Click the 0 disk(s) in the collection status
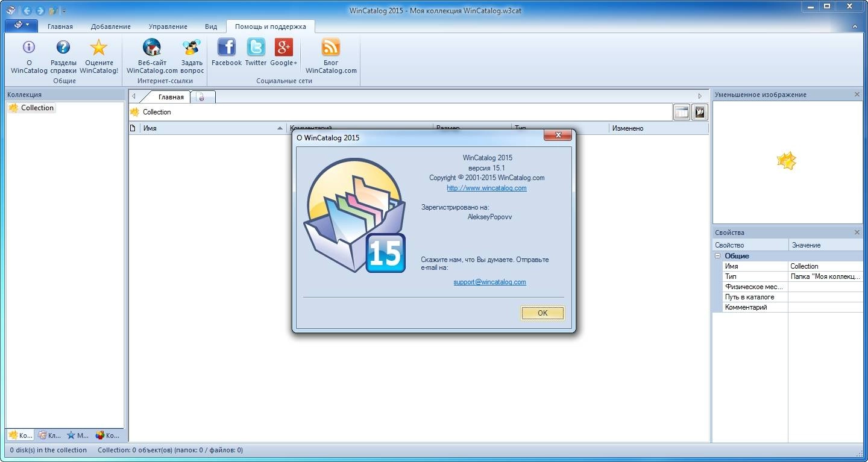 [48, 450]
